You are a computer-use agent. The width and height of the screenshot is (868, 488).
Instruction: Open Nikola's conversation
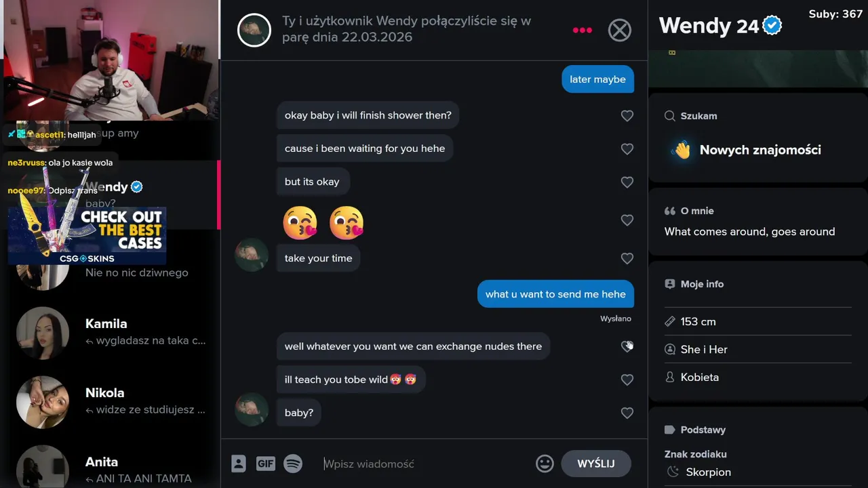[x=112, y=401]
